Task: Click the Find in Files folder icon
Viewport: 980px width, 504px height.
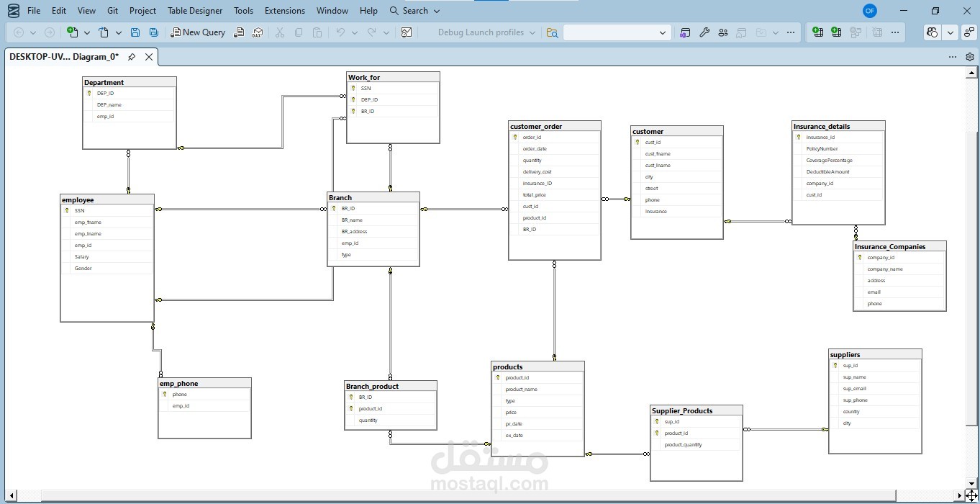Action: (x=552, y=32)
